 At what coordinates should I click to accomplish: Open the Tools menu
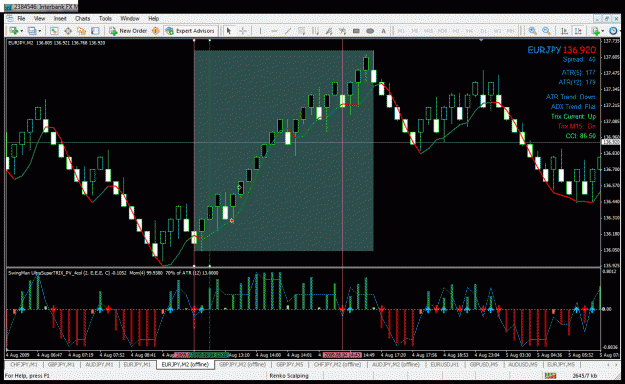[105, 18]
